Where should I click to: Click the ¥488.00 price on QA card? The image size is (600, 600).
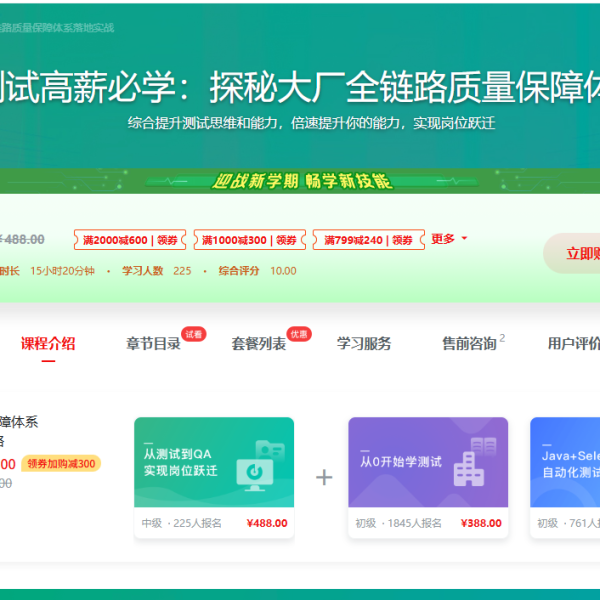(x=267, y=523)
